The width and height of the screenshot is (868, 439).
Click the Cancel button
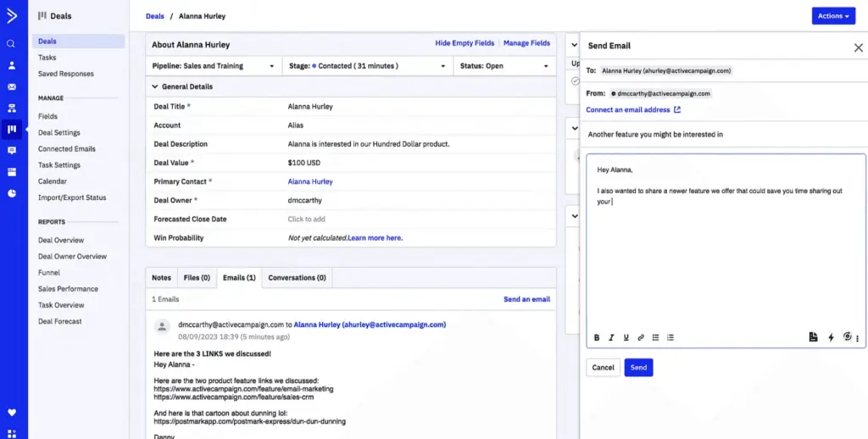pyautogui.click(x=603, y=368)
